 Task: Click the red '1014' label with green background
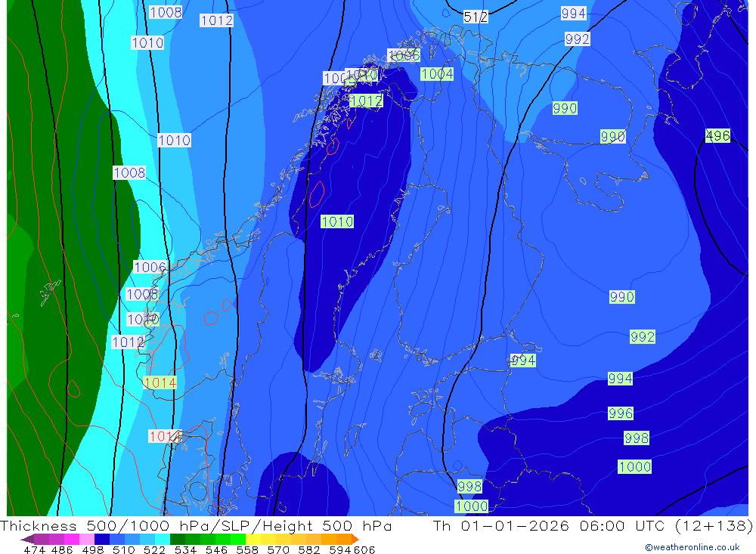[x=160, y=383]
